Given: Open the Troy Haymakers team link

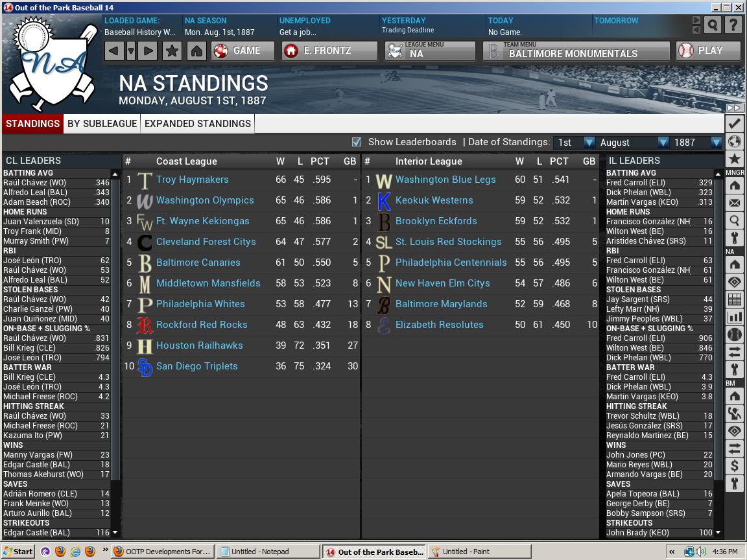Looking at the screenshot, I should click(x=192, y=180).
